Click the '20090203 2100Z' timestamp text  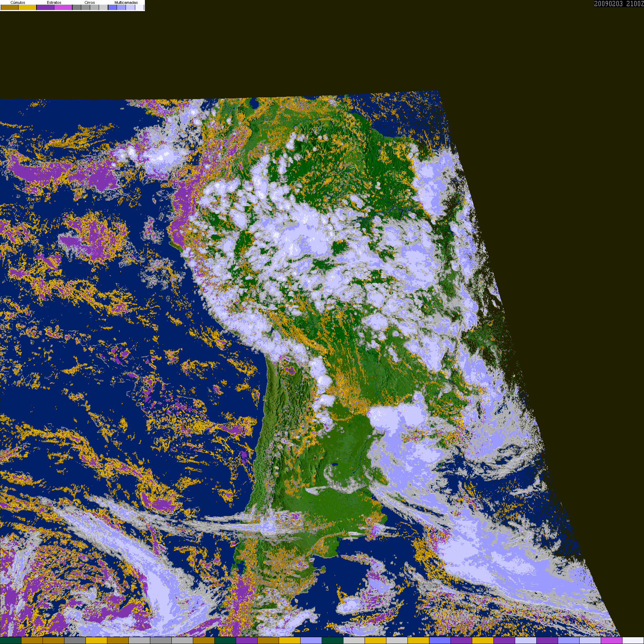pyautogui.click(x=619, y=4)
